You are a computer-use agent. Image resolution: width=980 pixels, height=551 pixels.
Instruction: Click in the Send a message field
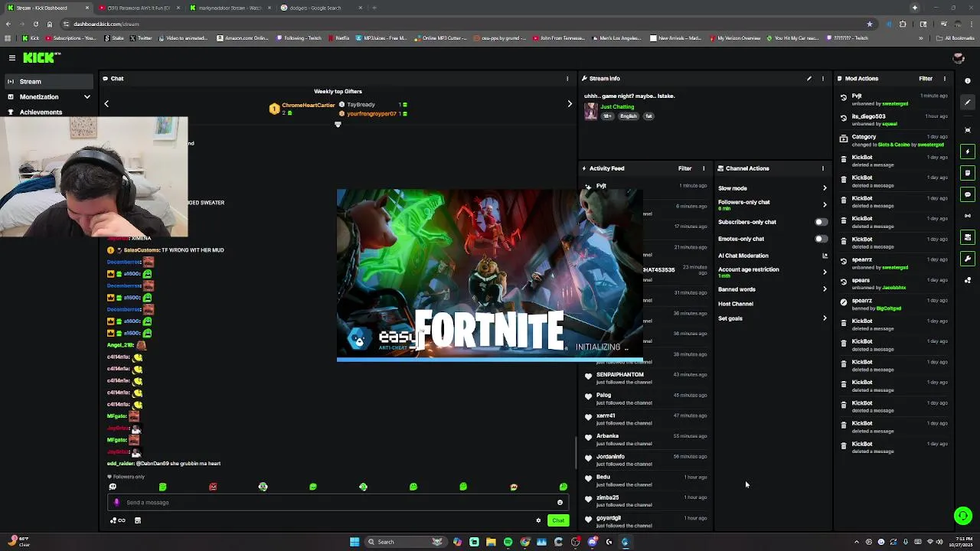point(337,503)
